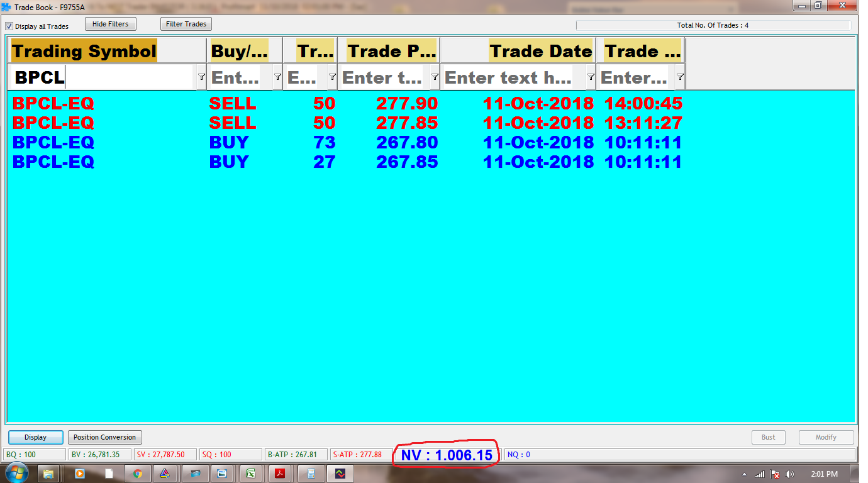Switch to the trading terminal taskbar icon
Viewport: 868px width, 483px height.
(340, 474)
